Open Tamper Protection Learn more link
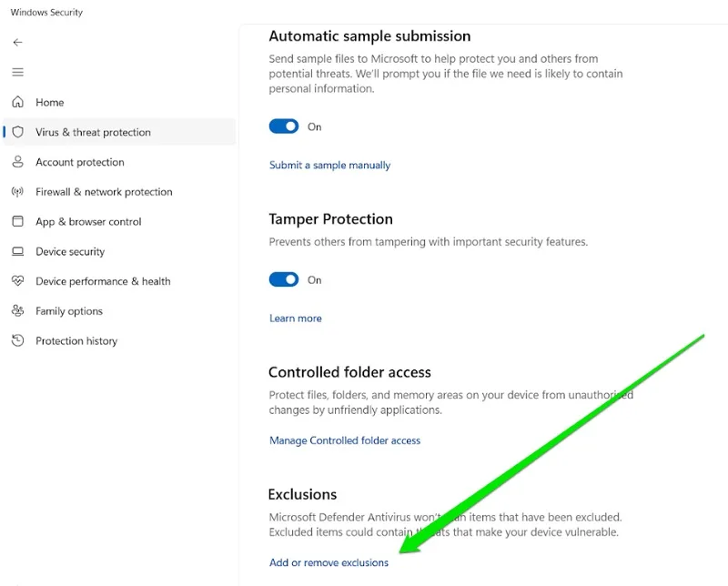728x586 pixels. point(295,318)
